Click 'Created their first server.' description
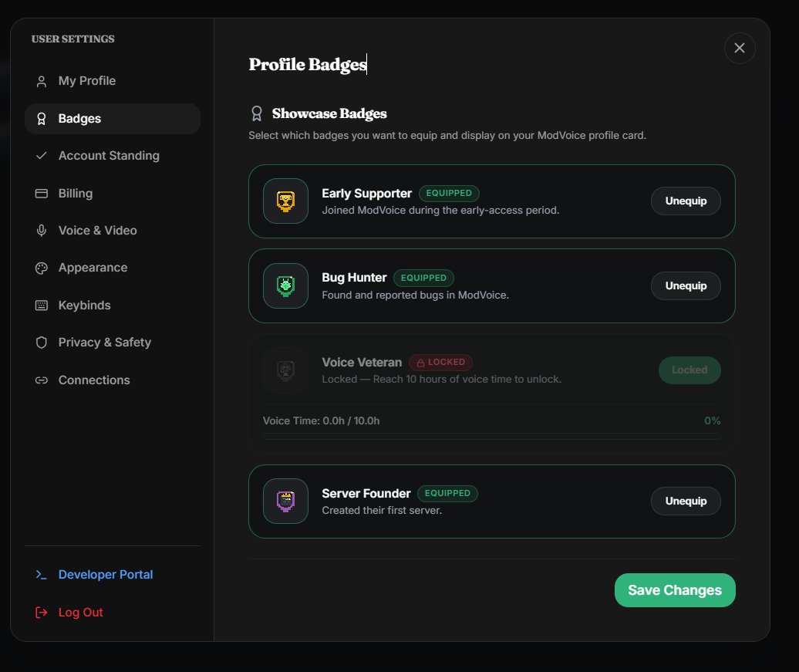 382,511
